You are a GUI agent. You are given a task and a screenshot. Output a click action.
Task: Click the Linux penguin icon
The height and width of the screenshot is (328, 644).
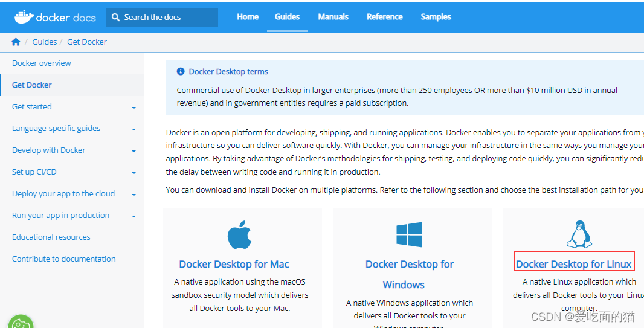(579, 234)
